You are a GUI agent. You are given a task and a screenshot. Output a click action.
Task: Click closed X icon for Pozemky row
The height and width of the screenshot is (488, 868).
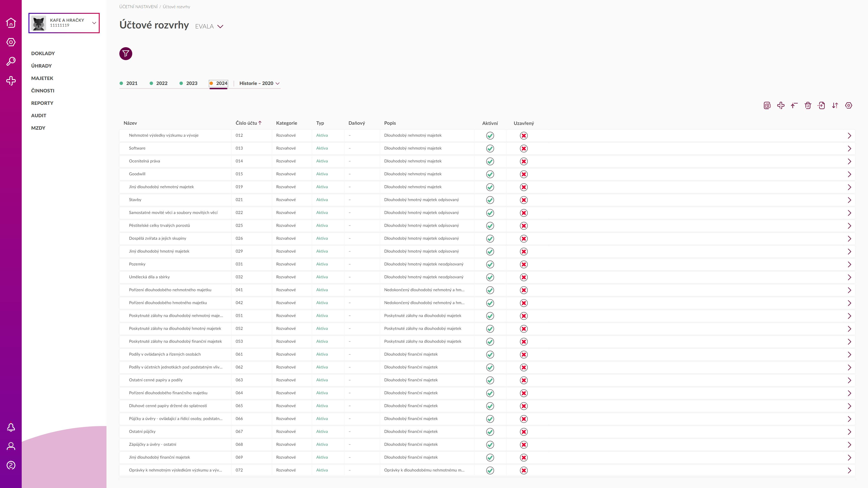(x=524, y=264)
